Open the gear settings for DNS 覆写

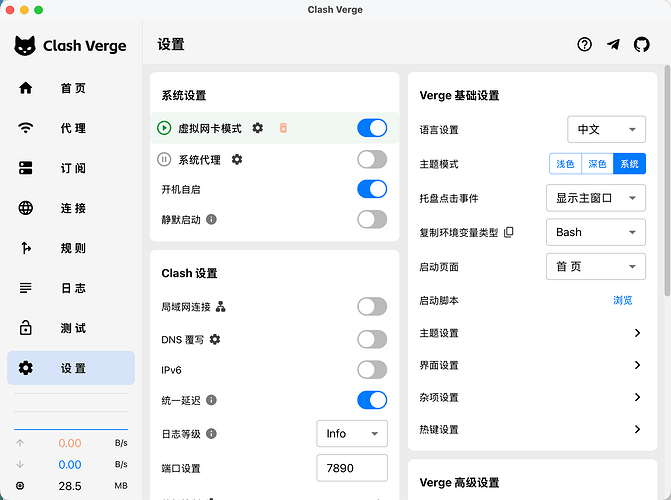(215, 339)
